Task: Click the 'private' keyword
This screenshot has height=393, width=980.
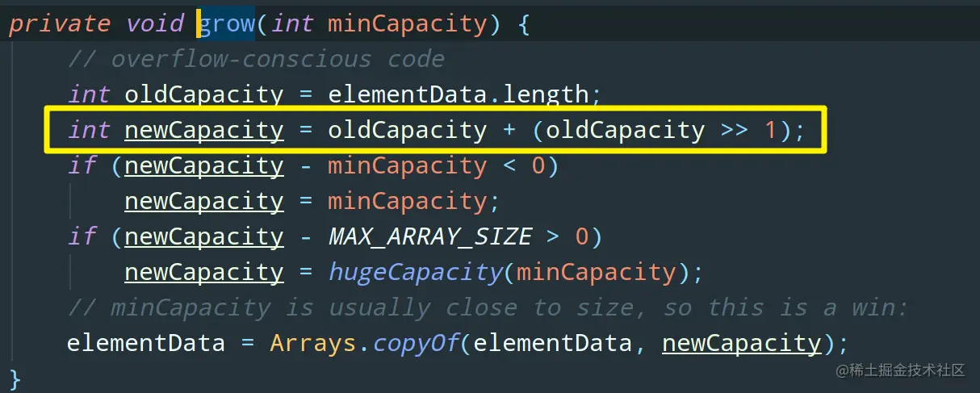Action: click(59, 23)
